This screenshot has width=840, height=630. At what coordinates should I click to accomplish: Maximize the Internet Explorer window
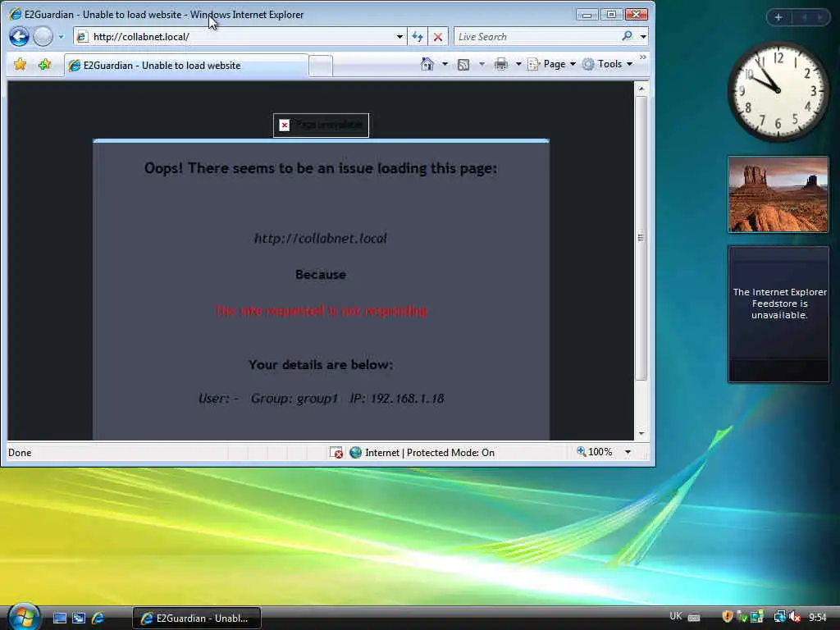610,15
